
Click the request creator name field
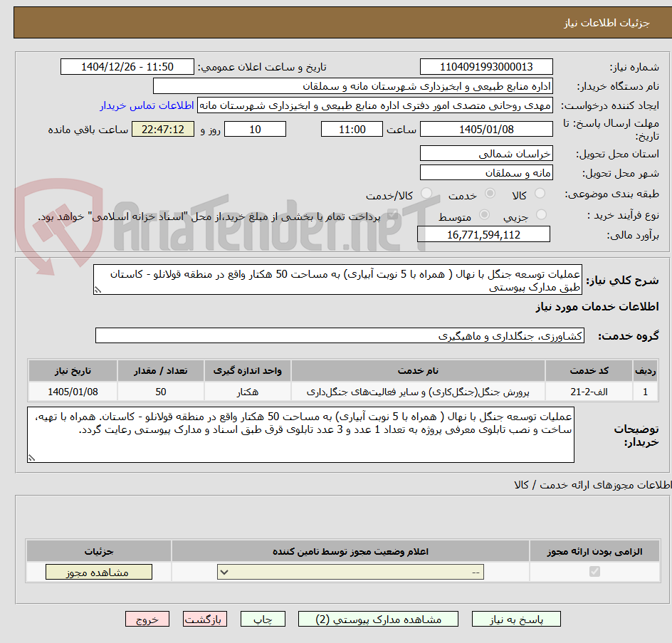coord(374,105)
